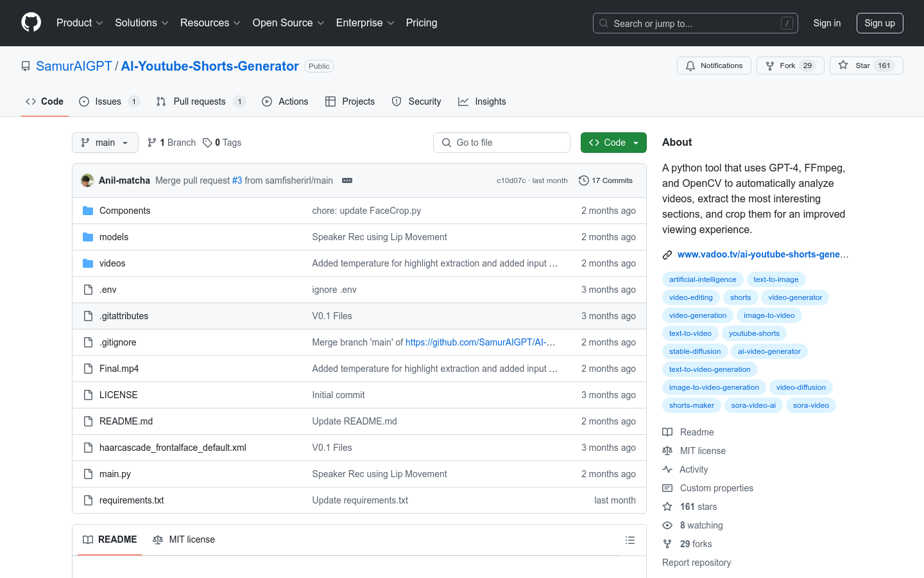Open README outline list icon
Screen dimensions: 924x578
coord(630,540)
